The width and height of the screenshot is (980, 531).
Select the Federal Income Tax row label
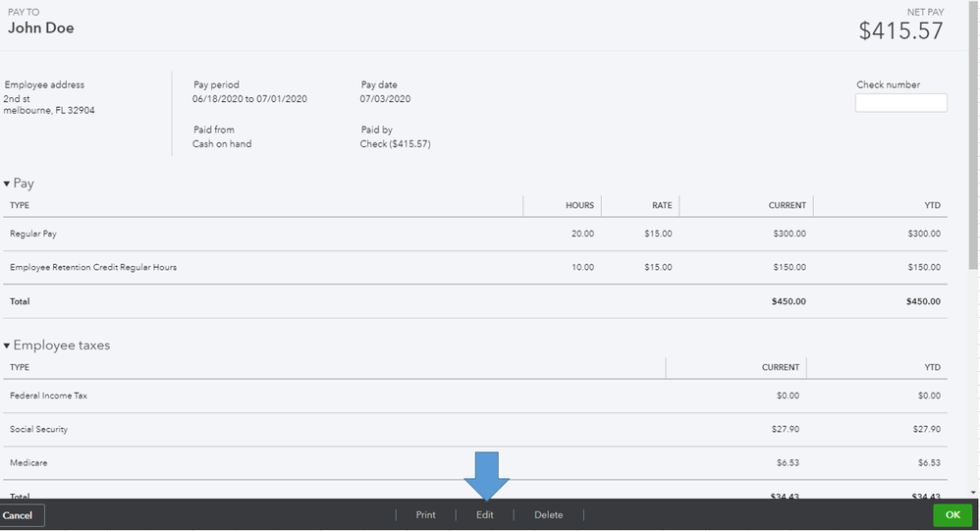click(49, 396)
